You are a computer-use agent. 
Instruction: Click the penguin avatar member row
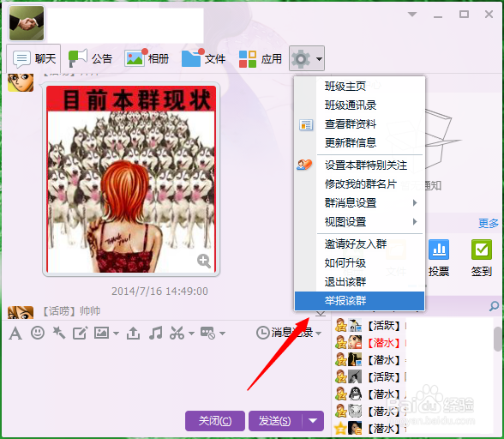tap(369, 394)
